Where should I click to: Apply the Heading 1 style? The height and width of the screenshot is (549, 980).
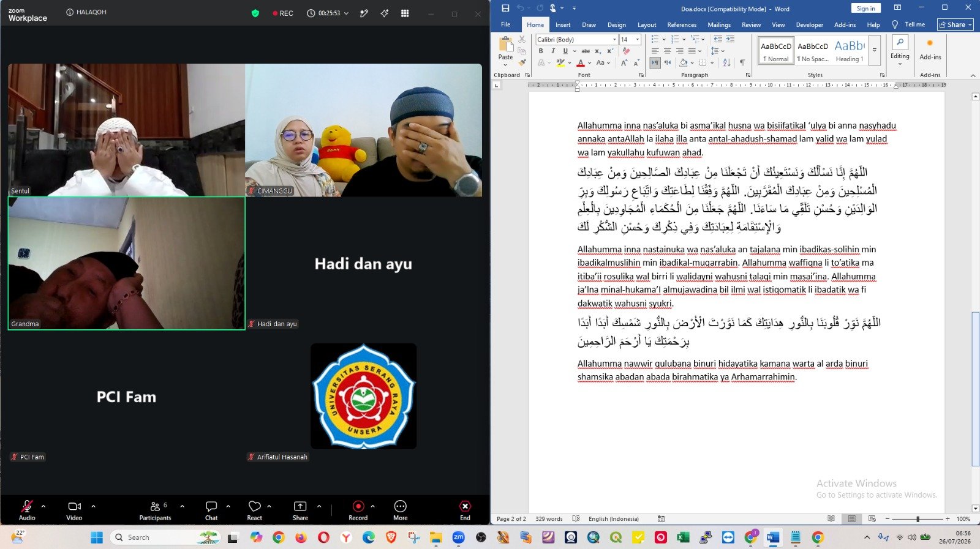pyautogui.click(x=850, y=50)
